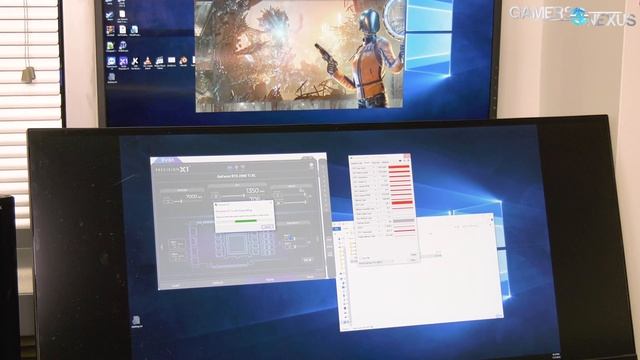The image size is (640, 360).
Task: Click Save at Precision X1 bottom bar
Action: pos(310,276)
